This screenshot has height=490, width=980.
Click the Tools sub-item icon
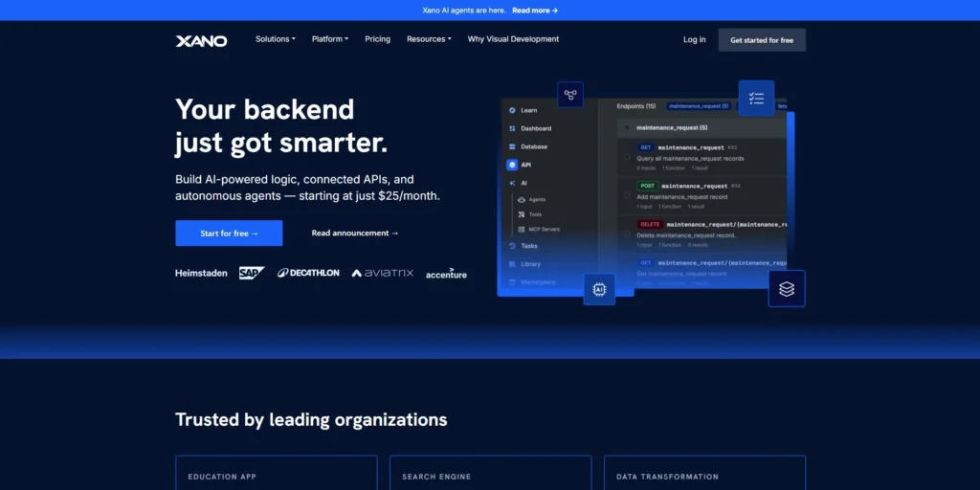coord(522,214)
